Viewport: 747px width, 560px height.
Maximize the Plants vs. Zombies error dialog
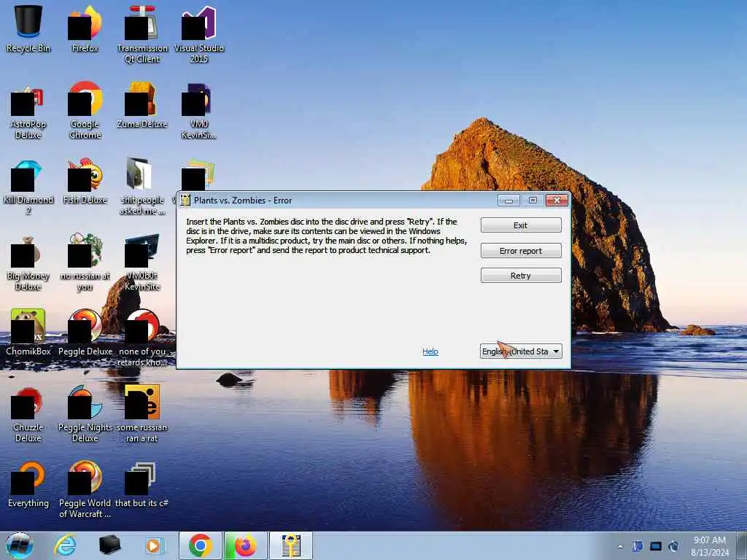click(533, 201)
